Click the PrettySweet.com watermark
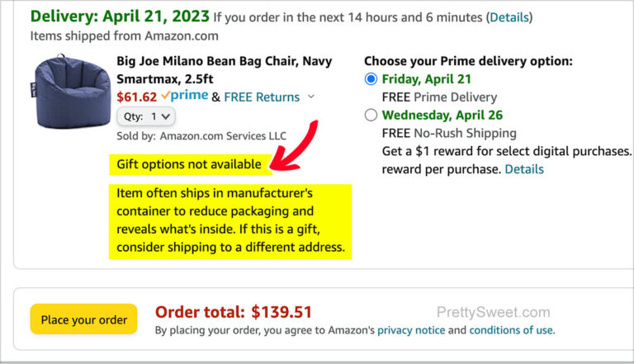 pos(493,312)
